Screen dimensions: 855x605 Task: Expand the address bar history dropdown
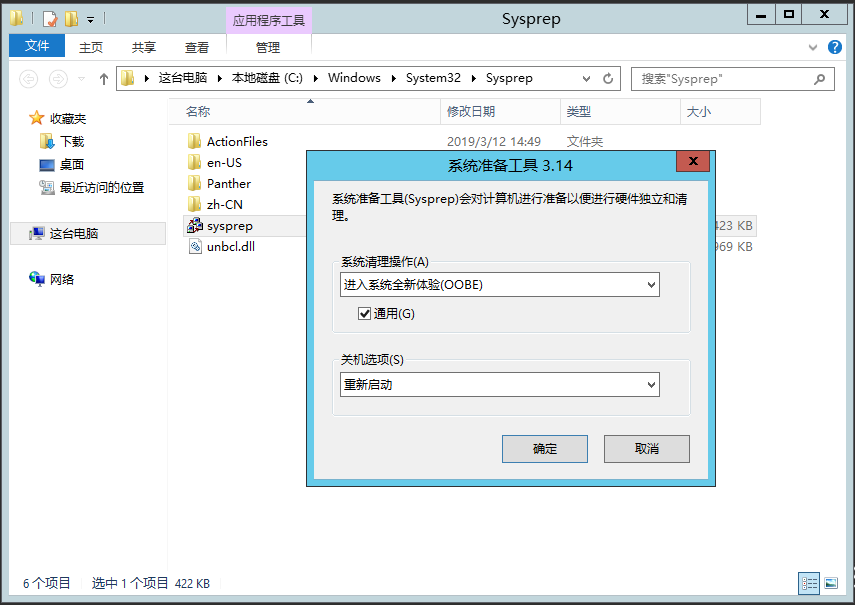(586, 78)
